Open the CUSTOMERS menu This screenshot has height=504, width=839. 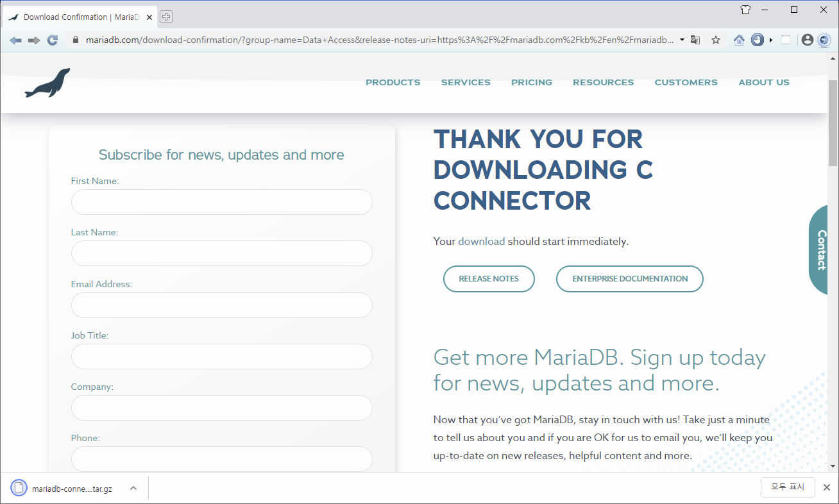[x=686, y=82]
